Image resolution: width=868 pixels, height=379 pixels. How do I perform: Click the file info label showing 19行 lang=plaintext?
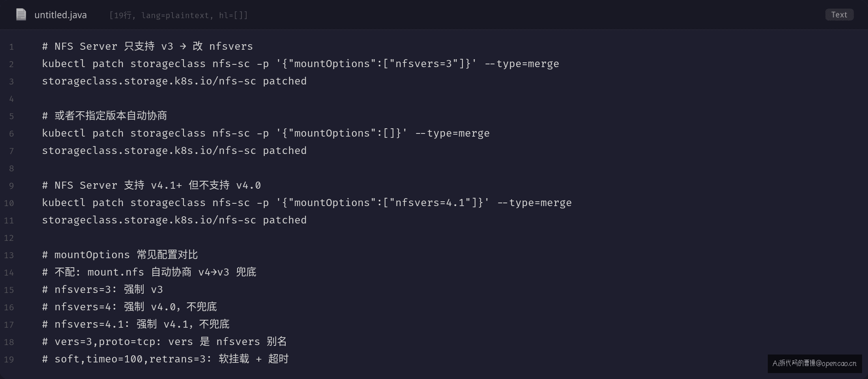point(179,15)
